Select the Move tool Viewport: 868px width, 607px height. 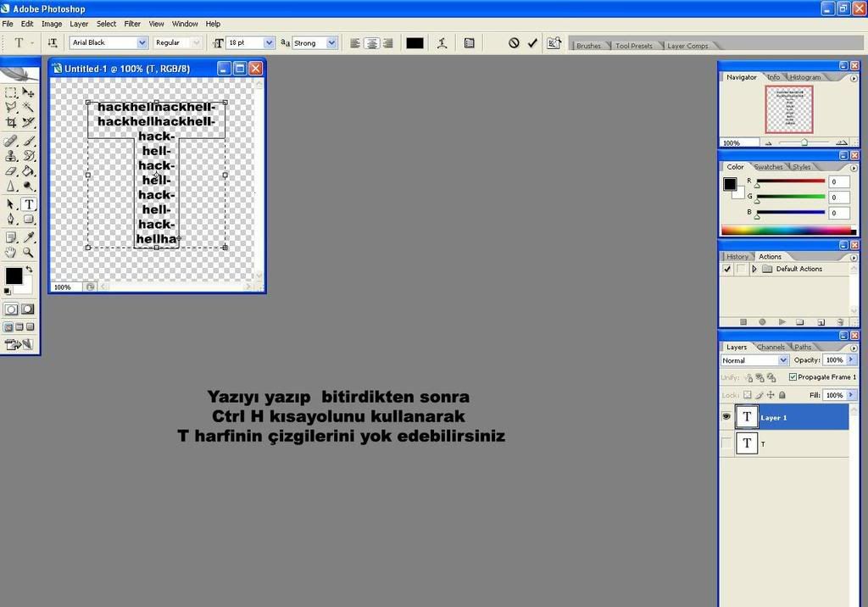[28, 92]
